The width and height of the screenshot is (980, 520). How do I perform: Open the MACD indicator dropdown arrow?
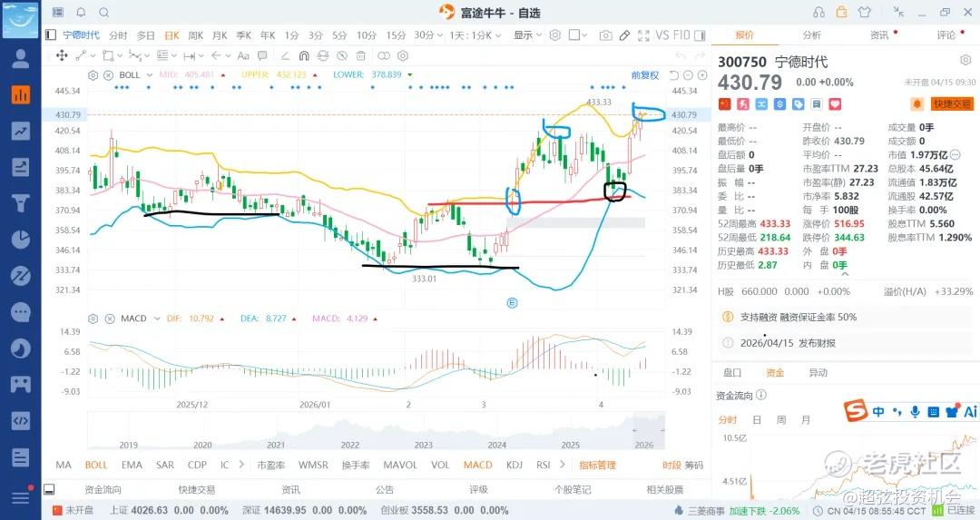point(157,319)
